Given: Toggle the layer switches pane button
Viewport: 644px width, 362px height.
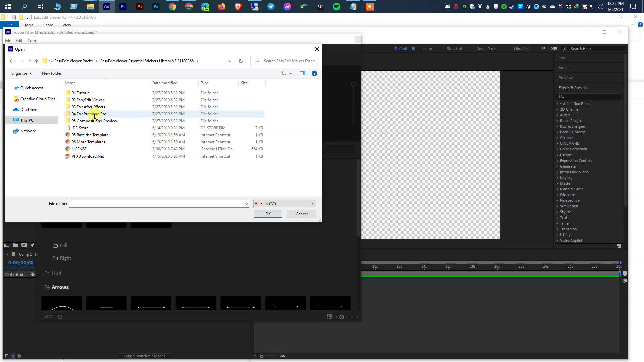Looking at the screenshot, I should [x=7, y=356].
